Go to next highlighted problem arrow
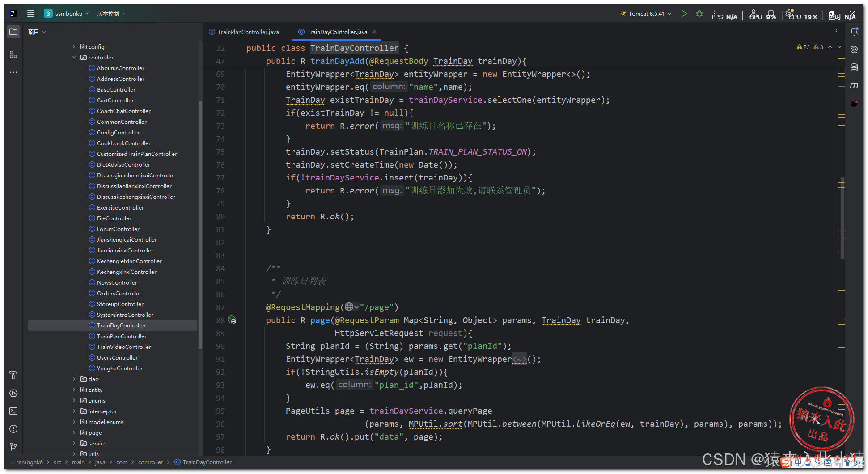 pyautogui.click(x=839, y=47)
